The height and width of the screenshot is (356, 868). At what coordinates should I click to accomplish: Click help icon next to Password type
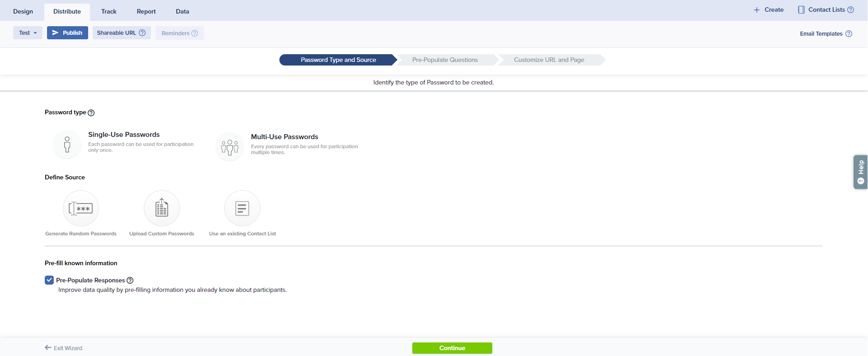91,113
